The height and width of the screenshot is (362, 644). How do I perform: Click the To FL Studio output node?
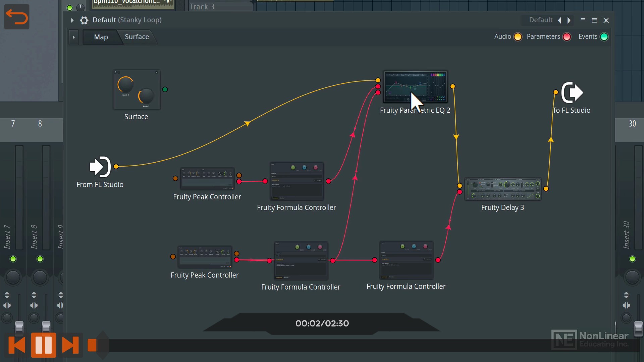tap(572, 93)
